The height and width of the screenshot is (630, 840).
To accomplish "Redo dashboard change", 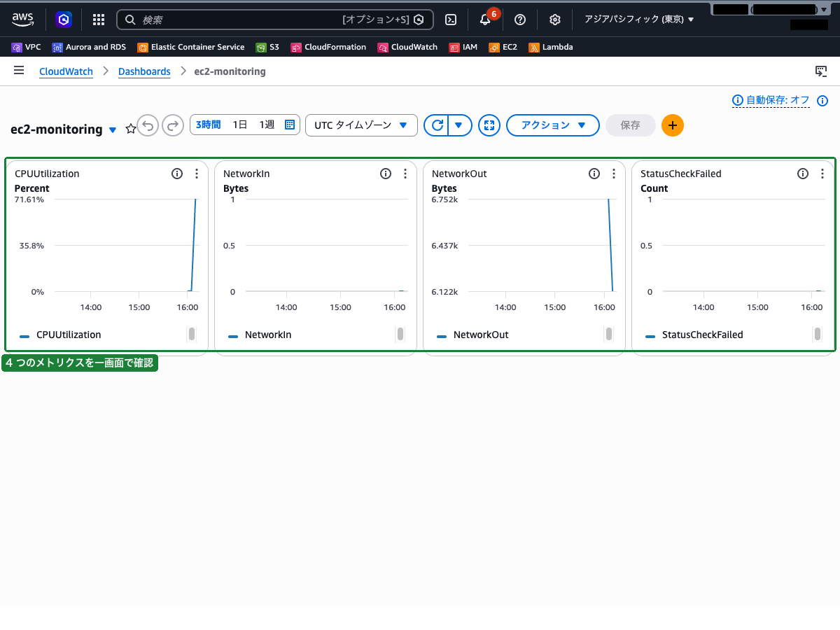I will point(173,125).
